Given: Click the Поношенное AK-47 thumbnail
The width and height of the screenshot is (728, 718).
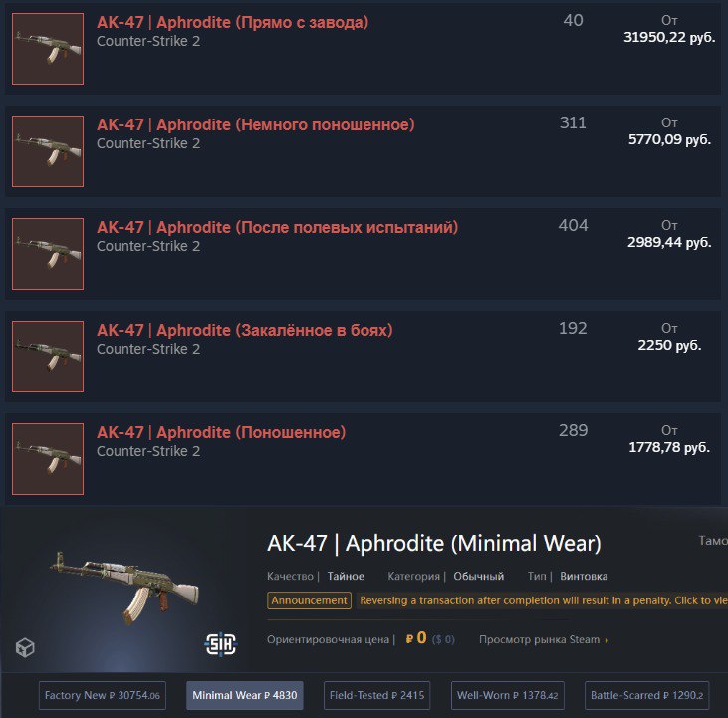Looking at the screenshot, I should pyautogui.click(x=48, y=459).
